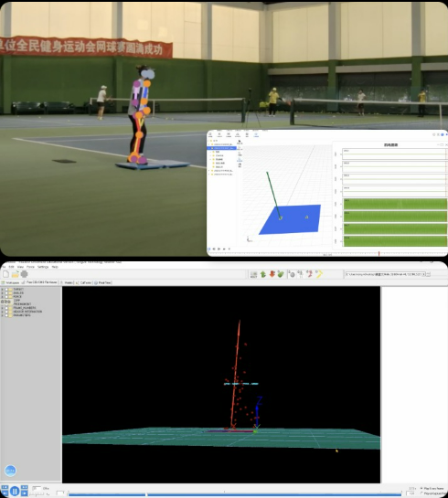Image resolution: width=448 pixels, height=498 pixels.
Task: Click the playback speed slider
Action: tap(37, 493)
